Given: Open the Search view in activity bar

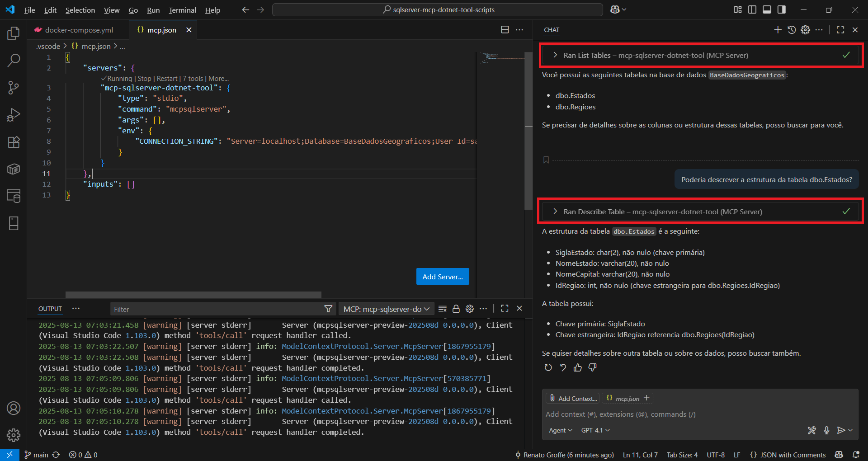Looking at the screenshot, I should click(14, 60).
